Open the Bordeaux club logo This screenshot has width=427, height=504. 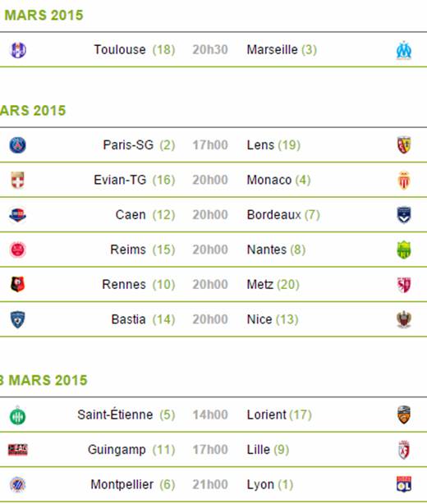click(x=404, y=215)
